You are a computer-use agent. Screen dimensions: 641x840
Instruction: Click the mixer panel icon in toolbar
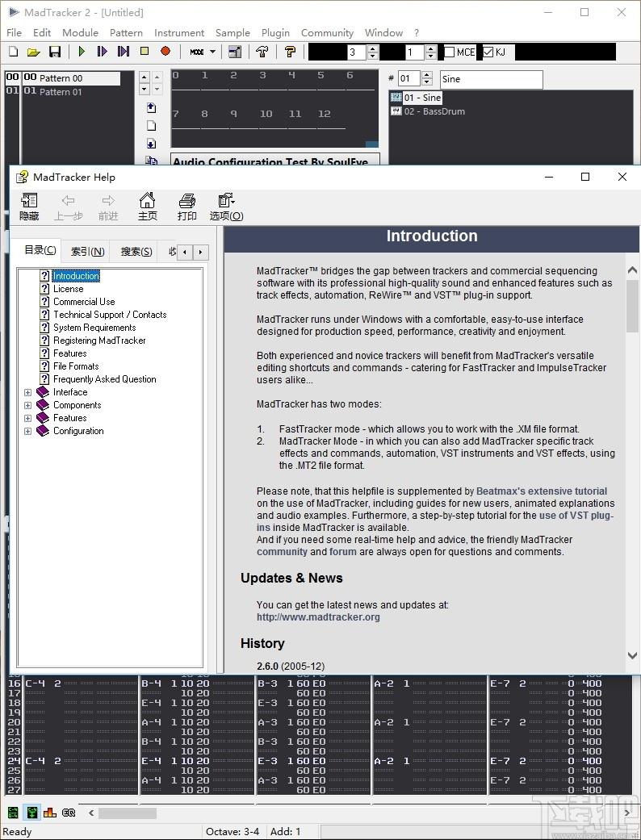pos(235,52)
